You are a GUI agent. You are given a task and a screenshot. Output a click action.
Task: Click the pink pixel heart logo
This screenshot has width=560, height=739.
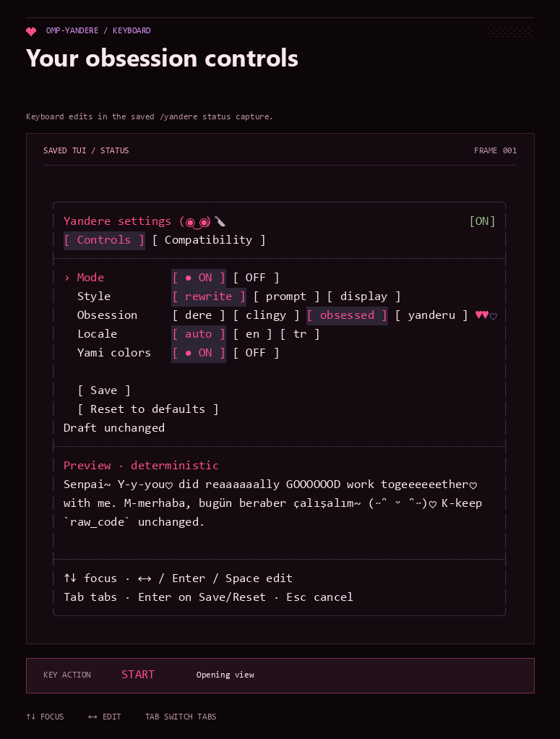(x=31, y=31)
